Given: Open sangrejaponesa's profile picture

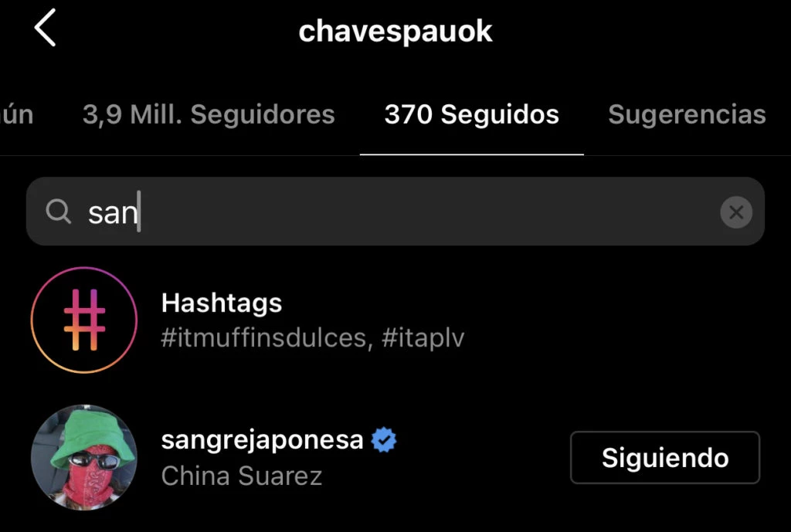Looking at the screenshot, I should point(83,457).
